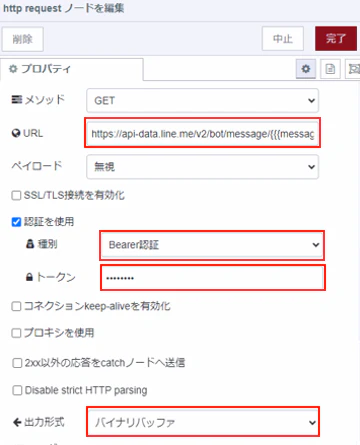Open the ペイロード dropdown showing 無視
Viewport: 360px width, 445px height.
[202, 166]
